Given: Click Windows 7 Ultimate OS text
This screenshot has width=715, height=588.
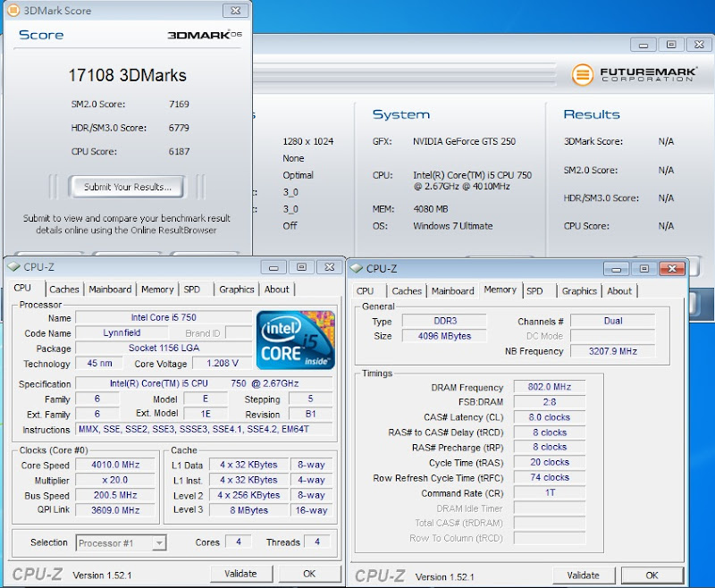Looking at the screenshot, I should coord(453,226).
